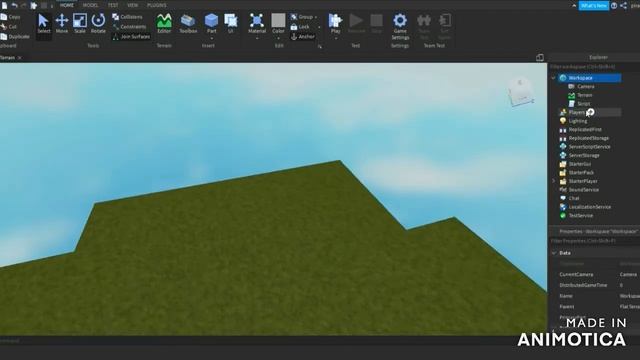Click the Duplicate button
This screenshot has height=360, width=640.
(x=15, y=37)
